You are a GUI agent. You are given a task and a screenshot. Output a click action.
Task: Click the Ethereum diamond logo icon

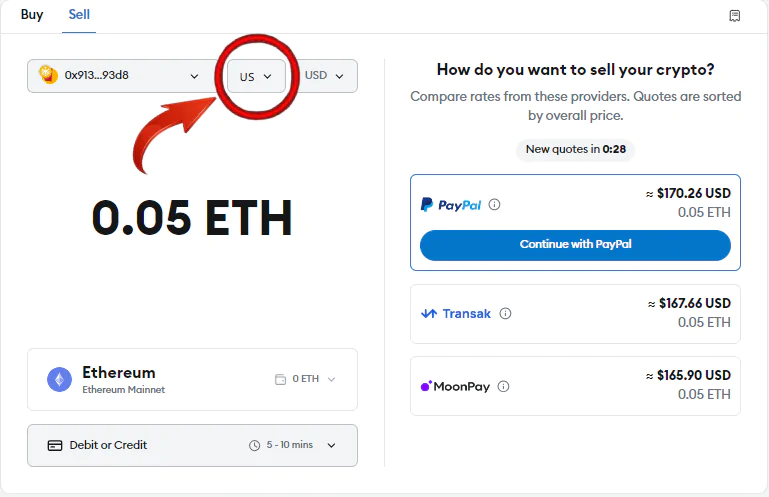(x=59, y=379)
